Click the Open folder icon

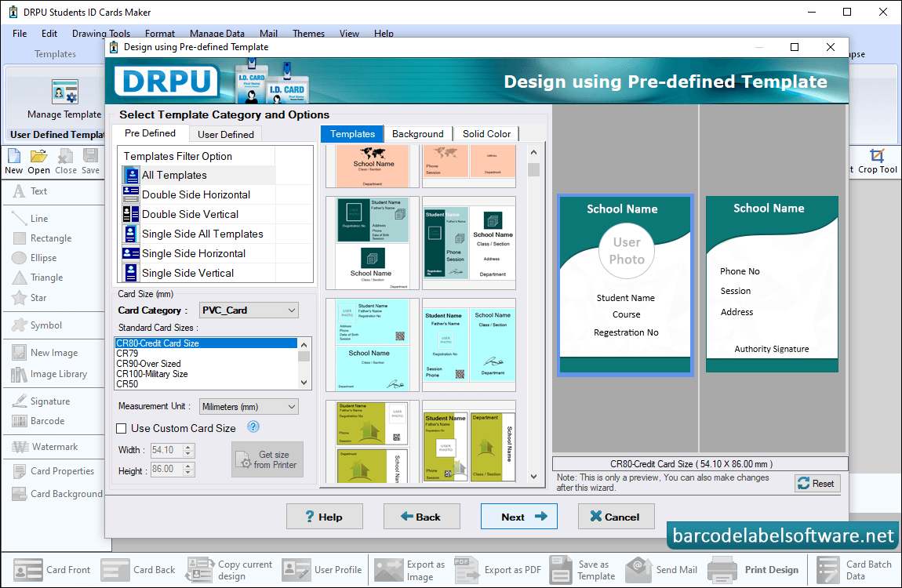pyautogui.click(x=38, y=156)
